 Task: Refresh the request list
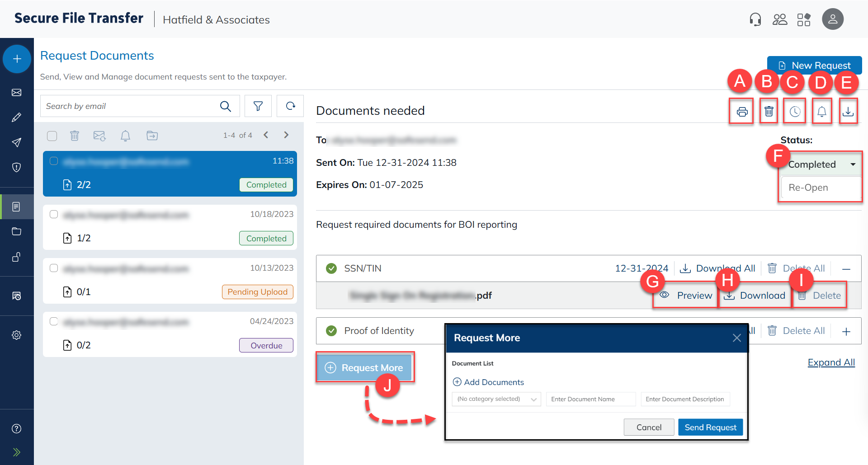[290, 106]
